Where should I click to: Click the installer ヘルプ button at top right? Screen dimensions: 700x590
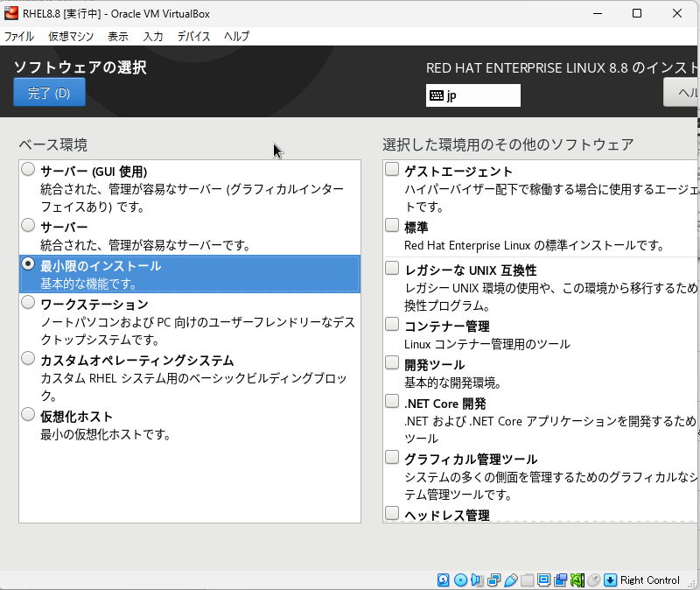pos(682,93)
